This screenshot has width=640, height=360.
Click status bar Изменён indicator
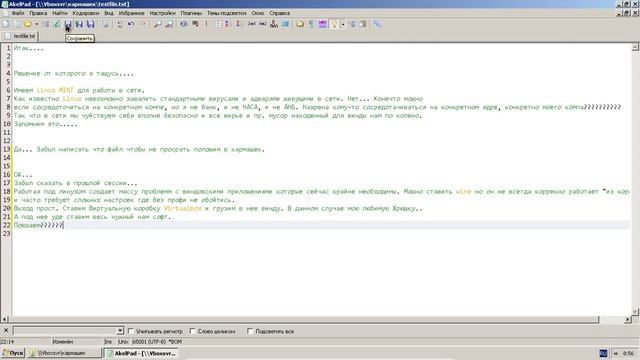[x=63, y=342]
